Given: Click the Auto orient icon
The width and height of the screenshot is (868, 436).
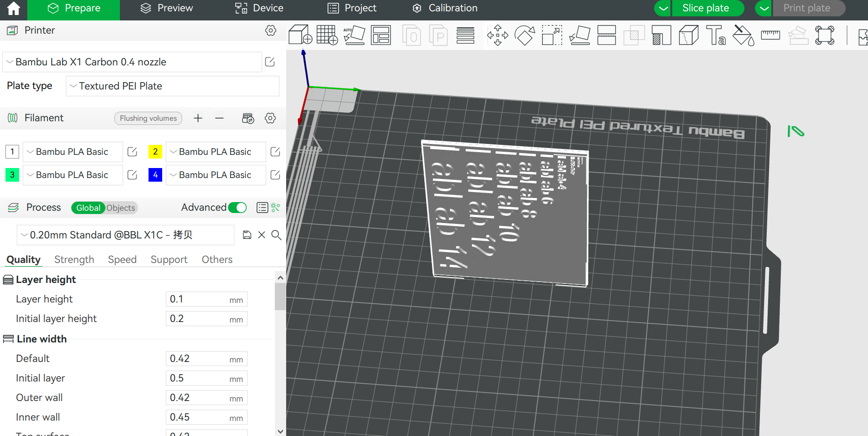Looking at the screenshot, I should click(354, 35).
